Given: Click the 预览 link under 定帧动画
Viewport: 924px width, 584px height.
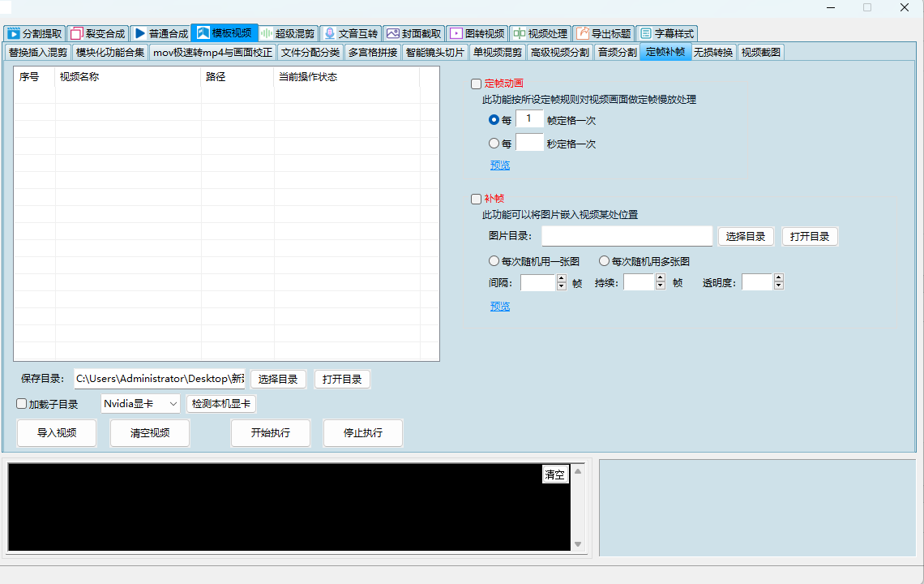Looking at the screenshot, I should pos(500,165).
